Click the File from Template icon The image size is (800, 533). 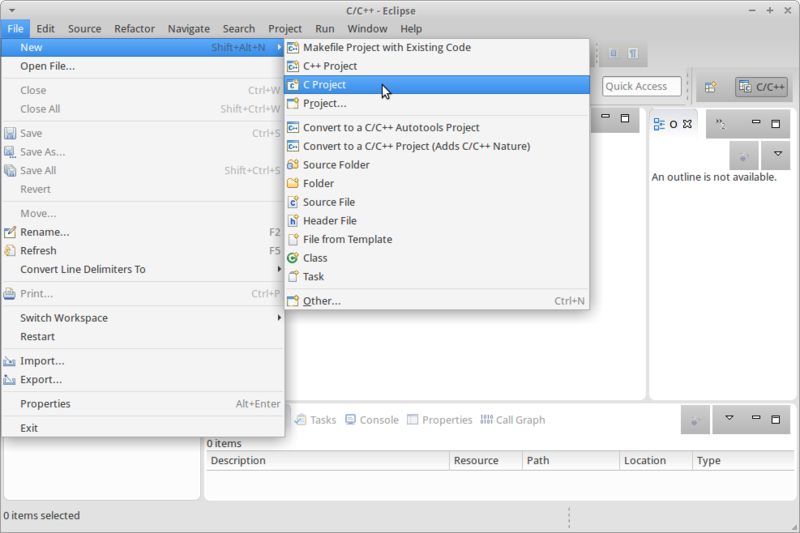point(293,239)
